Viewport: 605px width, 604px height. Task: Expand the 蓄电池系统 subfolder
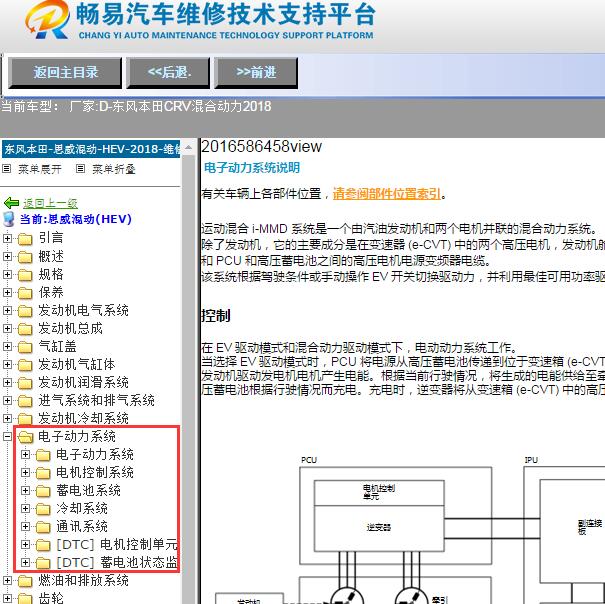tap(25, 491)
